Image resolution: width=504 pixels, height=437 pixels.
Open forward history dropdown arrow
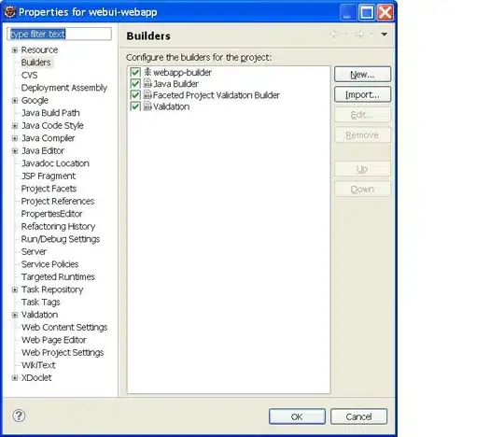(371, 34)
